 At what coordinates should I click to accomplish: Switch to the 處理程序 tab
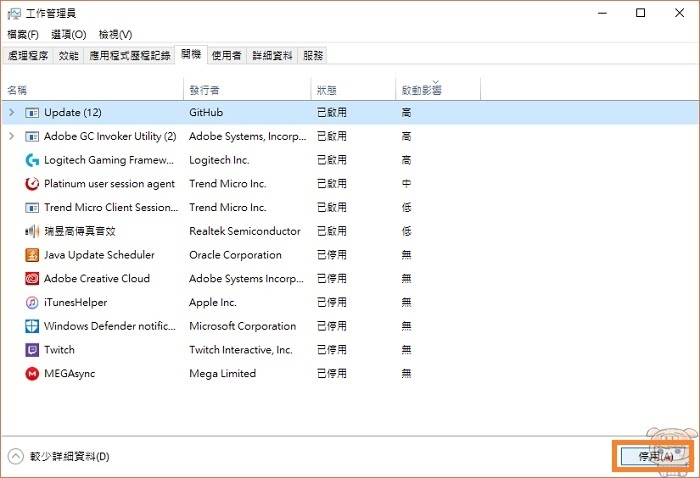28,55
